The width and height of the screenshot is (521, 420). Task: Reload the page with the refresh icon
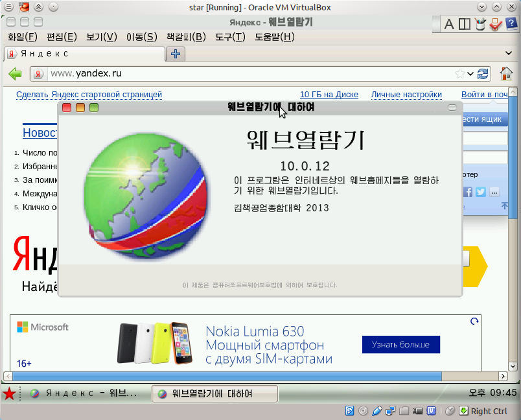(483, 74)
